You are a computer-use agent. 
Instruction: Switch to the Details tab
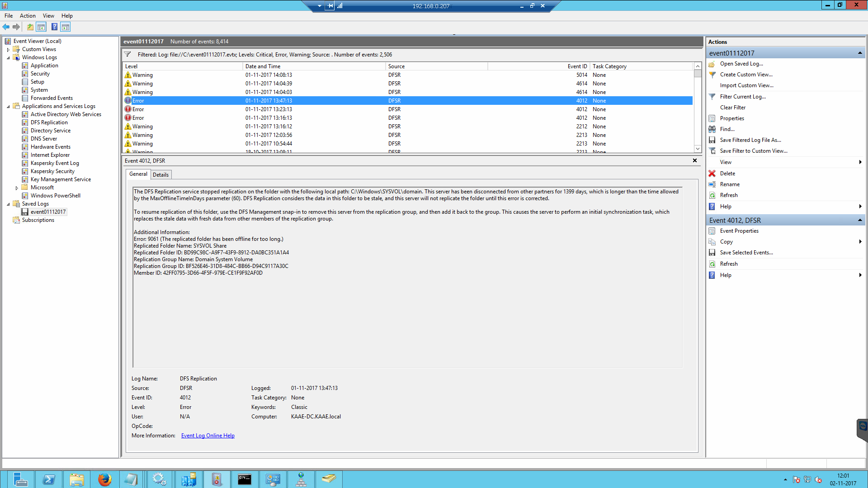160,175
